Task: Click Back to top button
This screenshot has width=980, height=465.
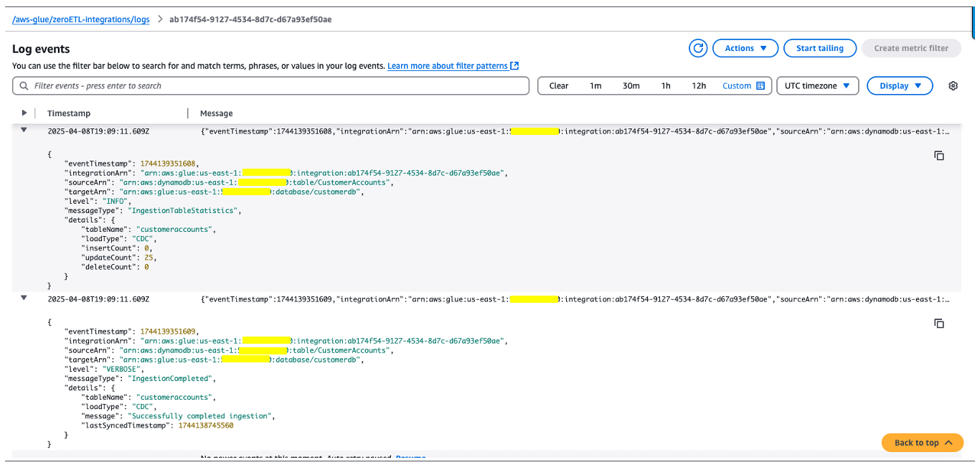Action: tap(922, 442)
